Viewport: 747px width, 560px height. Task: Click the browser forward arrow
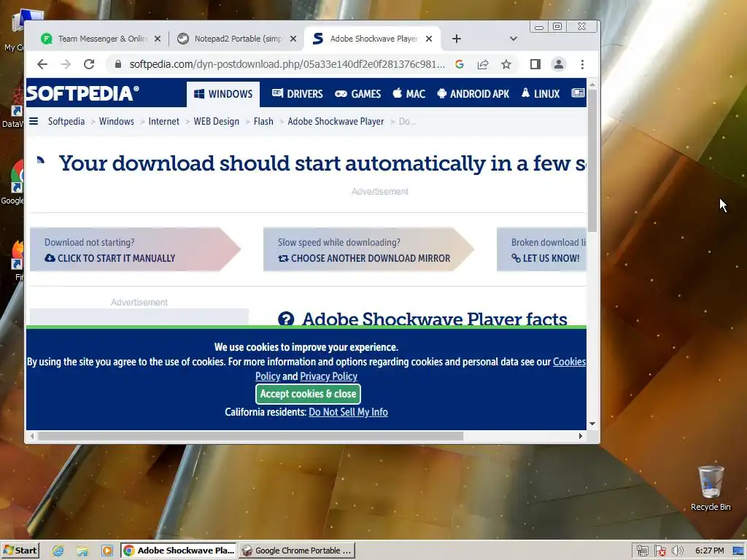[66, 64]
